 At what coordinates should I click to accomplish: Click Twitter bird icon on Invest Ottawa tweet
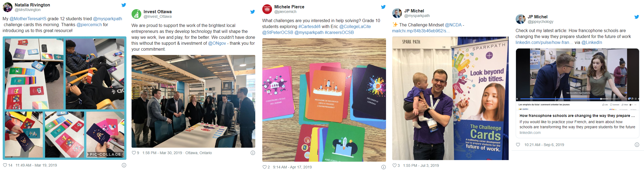pyautogui.click(x=253, y=12)
